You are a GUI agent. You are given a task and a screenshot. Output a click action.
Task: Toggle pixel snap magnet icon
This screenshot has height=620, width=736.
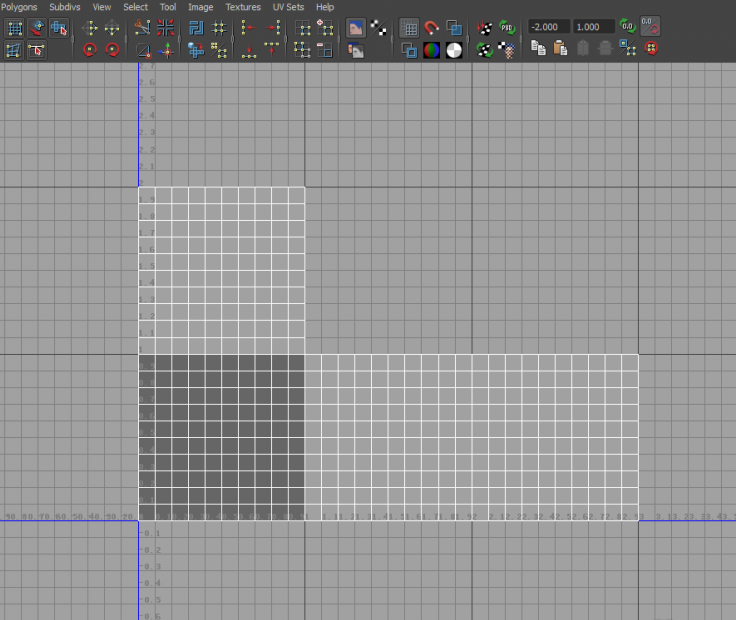click(431, 28)
